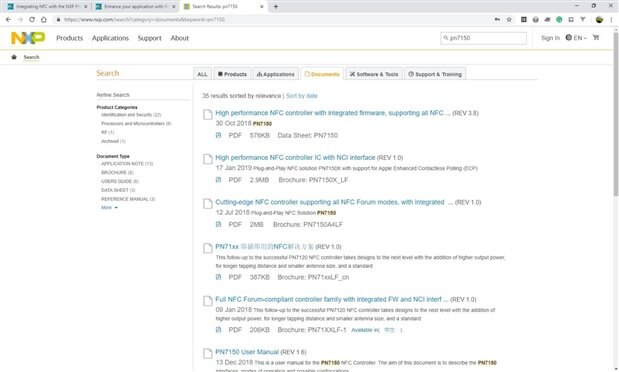
Task: Reload the current page
Action: [32, 19]
